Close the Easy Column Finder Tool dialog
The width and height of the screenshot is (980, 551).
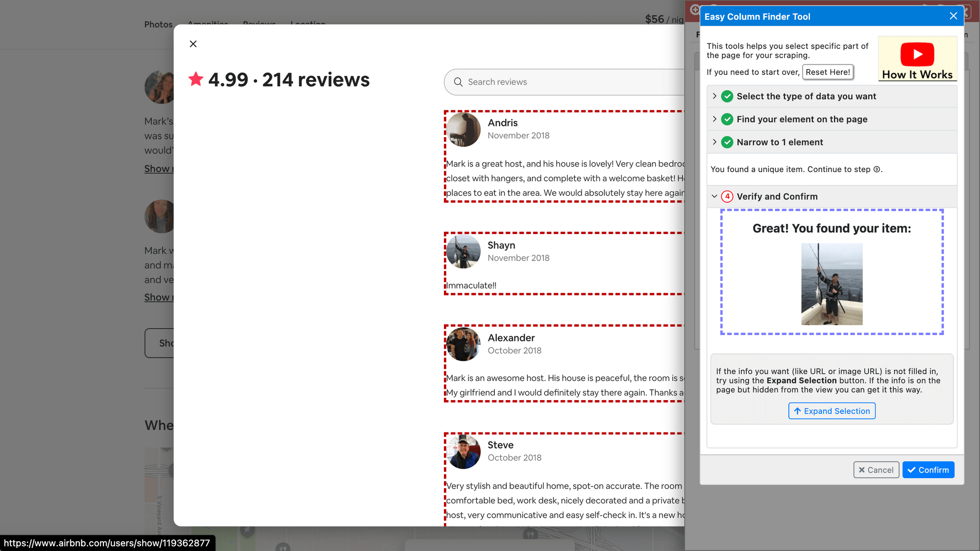coord(954,16)
